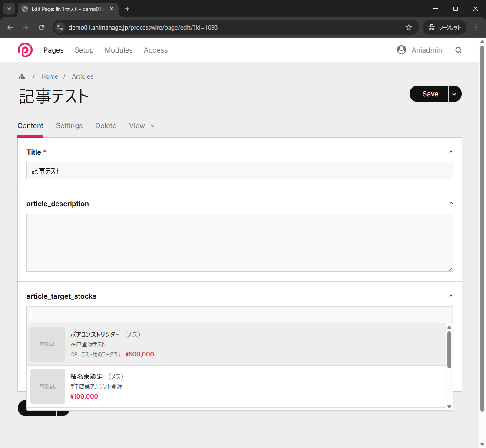The image size is (486, 448).
Task: Open the Save button dropdown arrow
Action: point(455,94)
